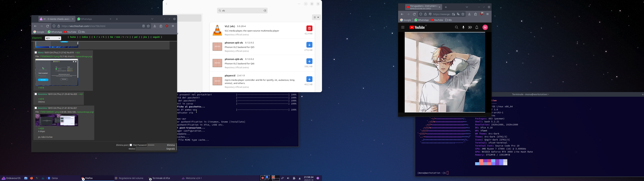Open uBlock Origin in vecchiochan Firefox window
Screen dimensions: 644x181
click(x=167, y=26)
